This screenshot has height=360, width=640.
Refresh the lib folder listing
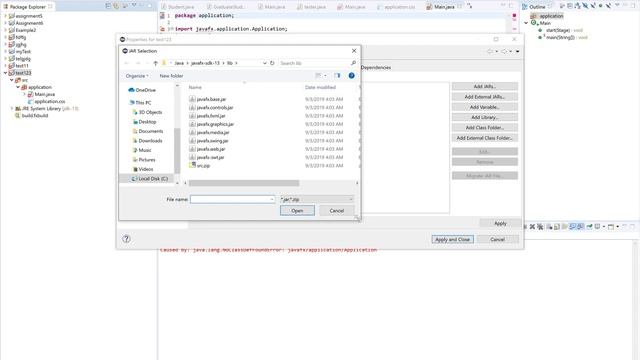click(x=272, y=63)
